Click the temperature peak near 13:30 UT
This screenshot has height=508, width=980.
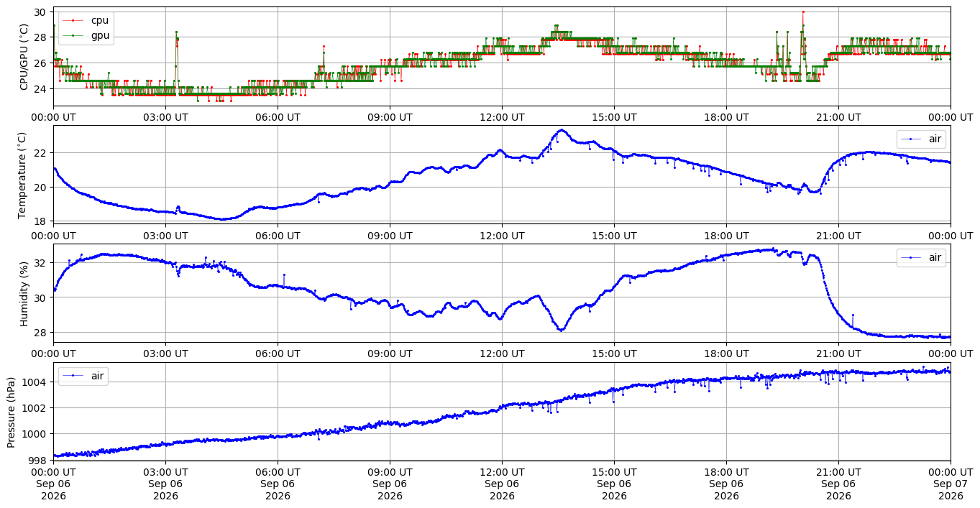[562, 130]
